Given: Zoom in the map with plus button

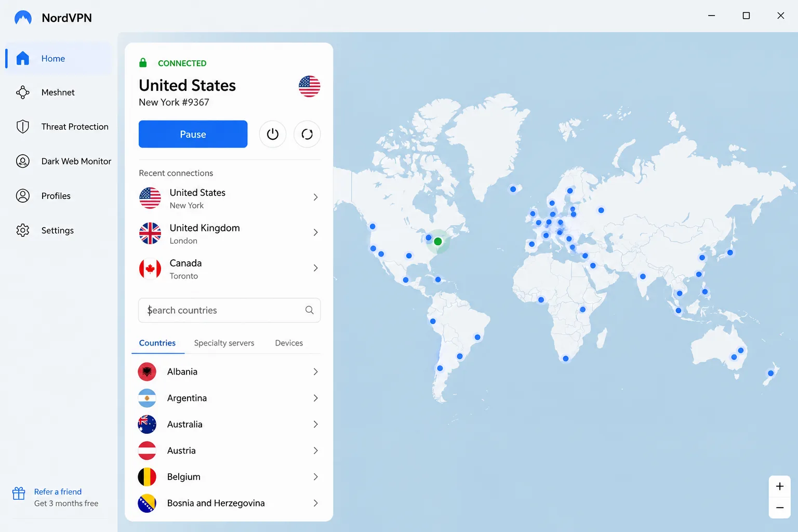Looking at the screenshot, I should click(x=780, y=486).
